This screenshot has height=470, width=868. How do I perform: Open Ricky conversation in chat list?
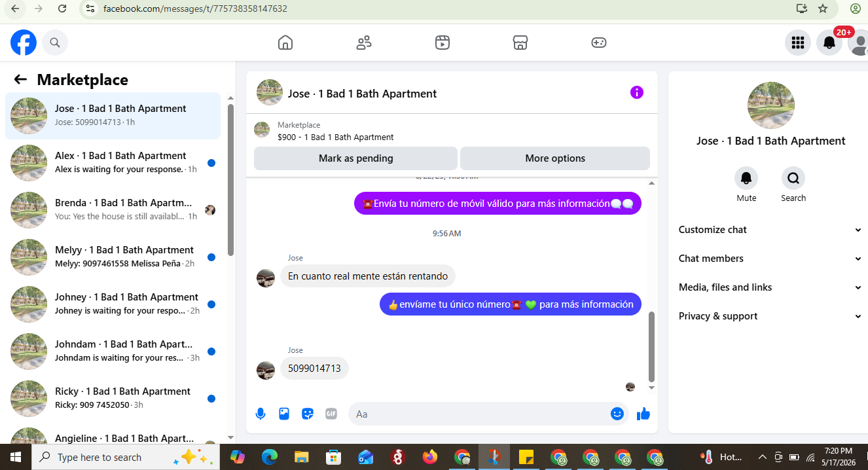[113, 399]
